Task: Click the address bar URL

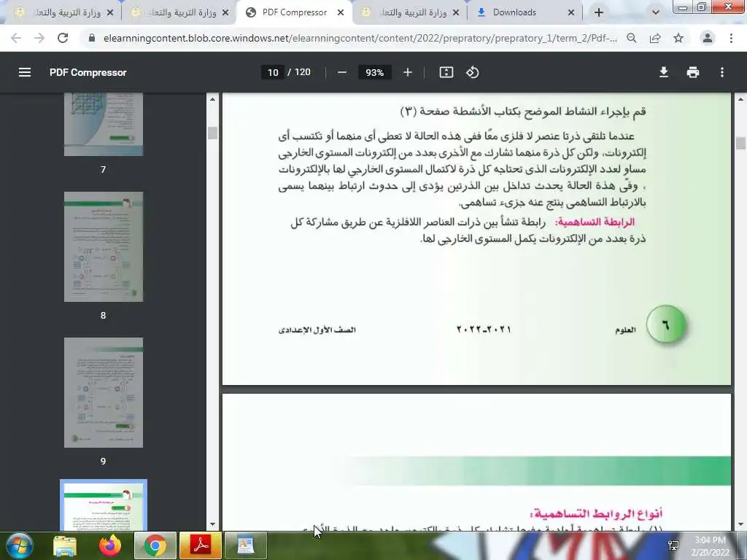Action: click(x=360, y=38)
